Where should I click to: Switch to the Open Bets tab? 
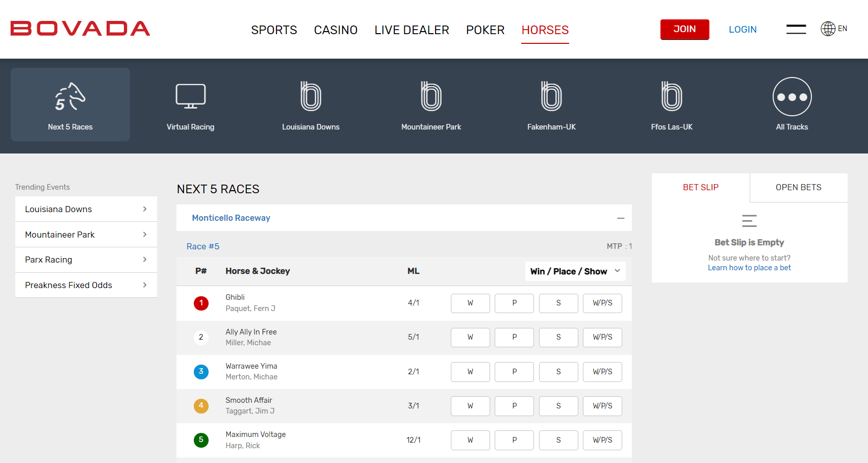[x=799, y=188]
